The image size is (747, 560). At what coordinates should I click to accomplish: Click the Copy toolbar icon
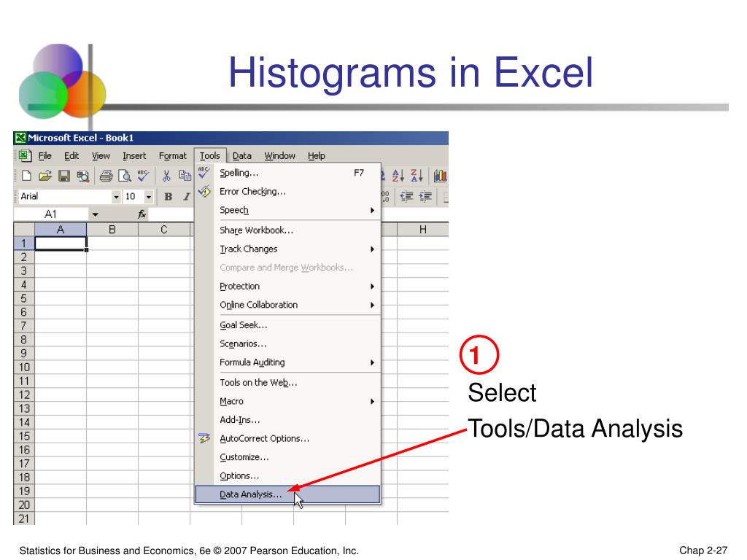coord(185,176)
